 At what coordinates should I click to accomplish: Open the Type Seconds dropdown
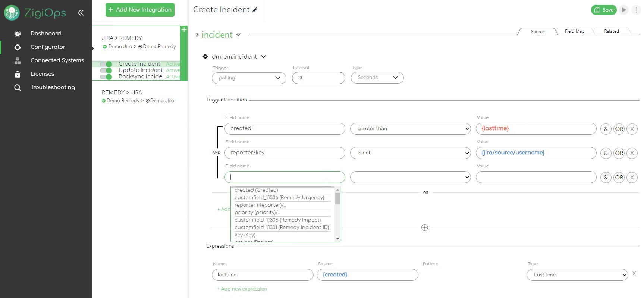point(377,78)
